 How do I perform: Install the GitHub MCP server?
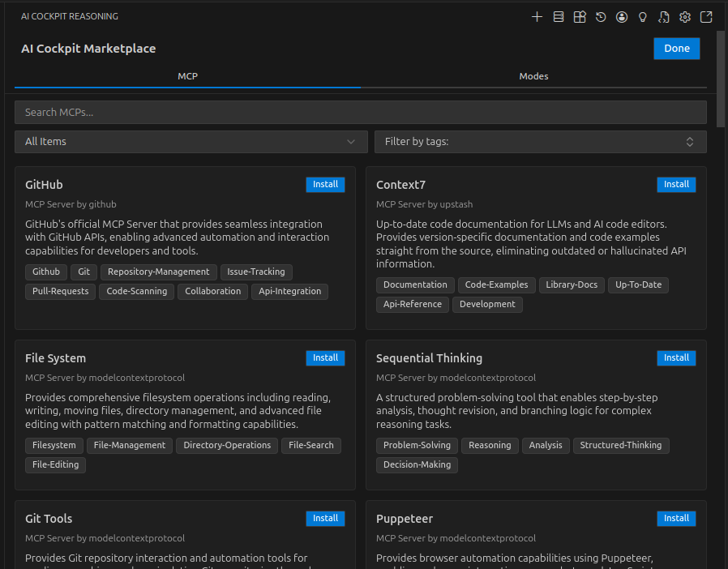click(325, 185)
